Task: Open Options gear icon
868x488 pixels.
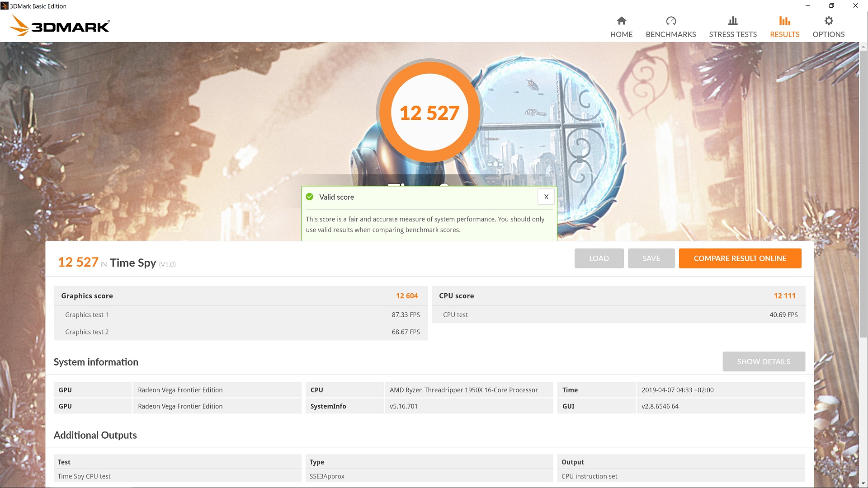Action: point(829,21)
